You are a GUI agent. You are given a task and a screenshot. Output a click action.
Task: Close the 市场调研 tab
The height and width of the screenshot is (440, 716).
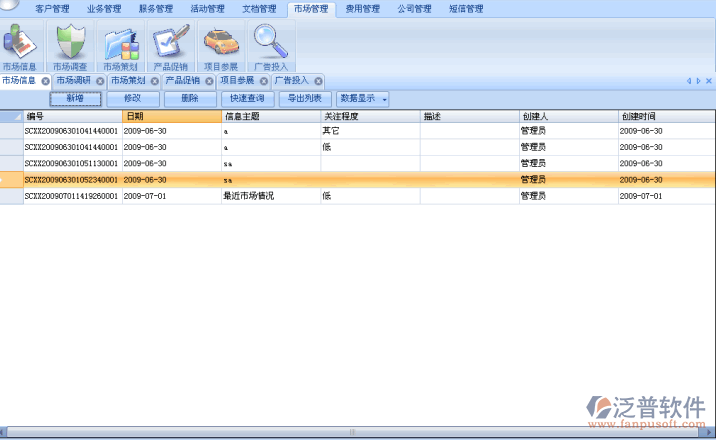pos(100,81)
